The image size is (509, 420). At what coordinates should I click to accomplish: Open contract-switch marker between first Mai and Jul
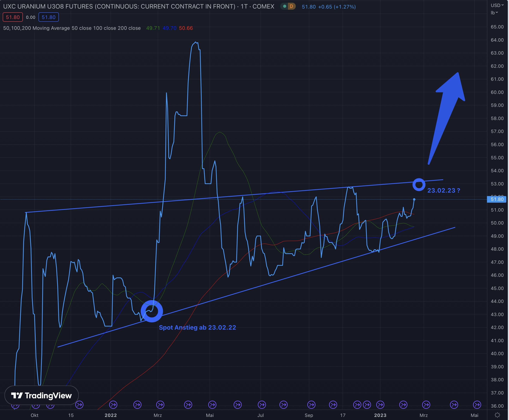(x=238, y=405)
